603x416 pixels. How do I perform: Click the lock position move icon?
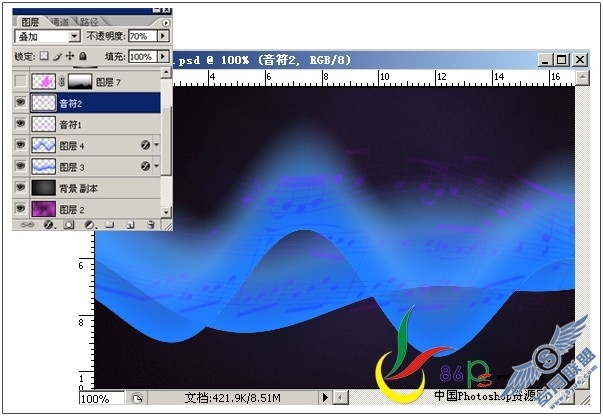(70, 56)
